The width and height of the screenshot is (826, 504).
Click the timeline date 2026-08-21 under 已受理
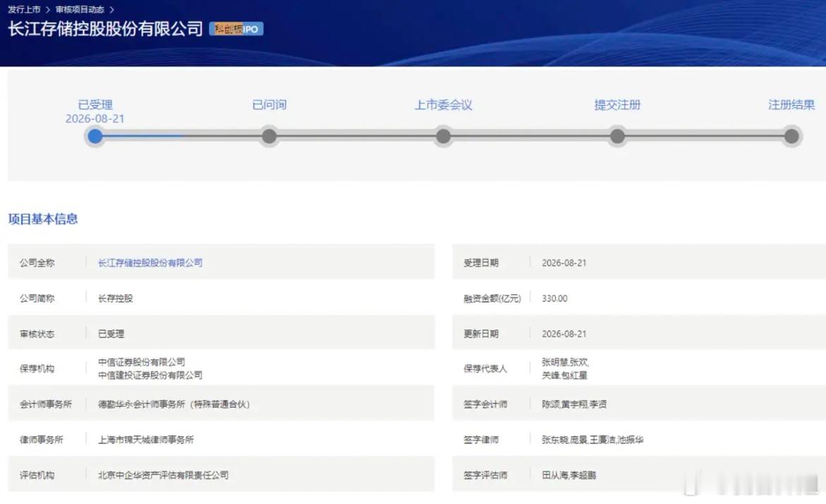[x=95, y=119]
